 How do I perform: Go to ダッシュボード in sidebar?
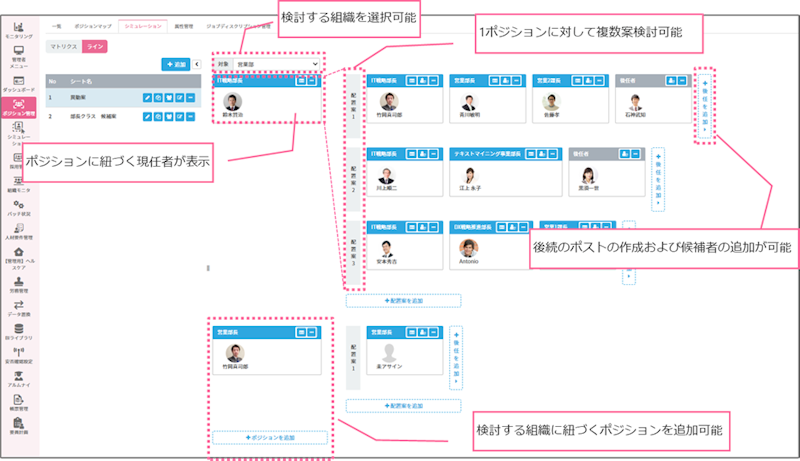[x=18, y=84]
